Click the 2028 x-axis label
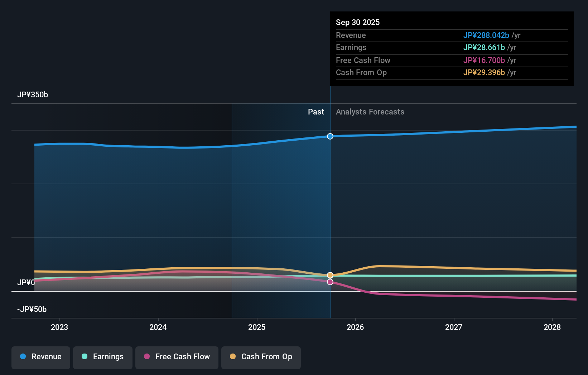This screenshot has height=375, width=588. [552, 327]
